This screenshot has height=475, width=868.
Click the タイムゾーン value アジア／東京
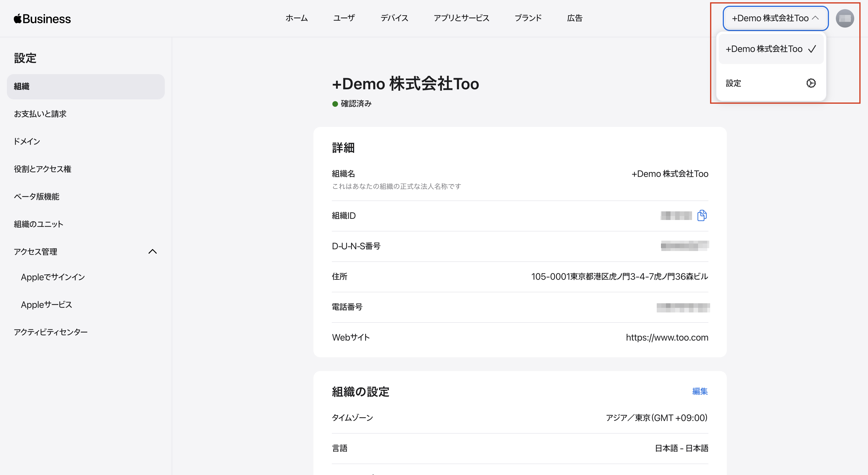657,418
